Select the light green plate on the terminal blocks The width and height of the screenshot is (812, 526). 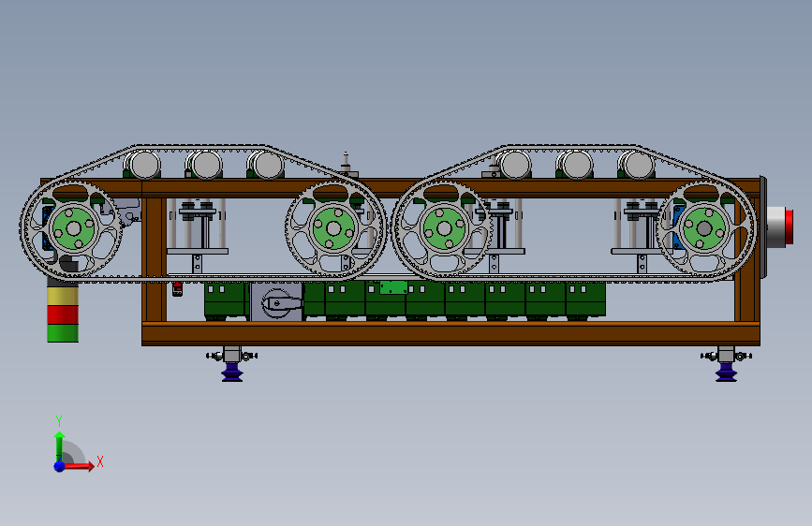393,287
